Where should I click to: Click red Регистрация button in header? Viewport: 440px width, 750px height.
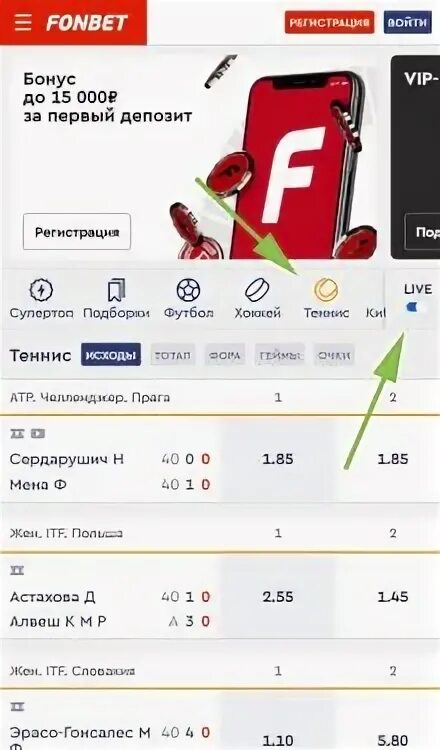329,22
